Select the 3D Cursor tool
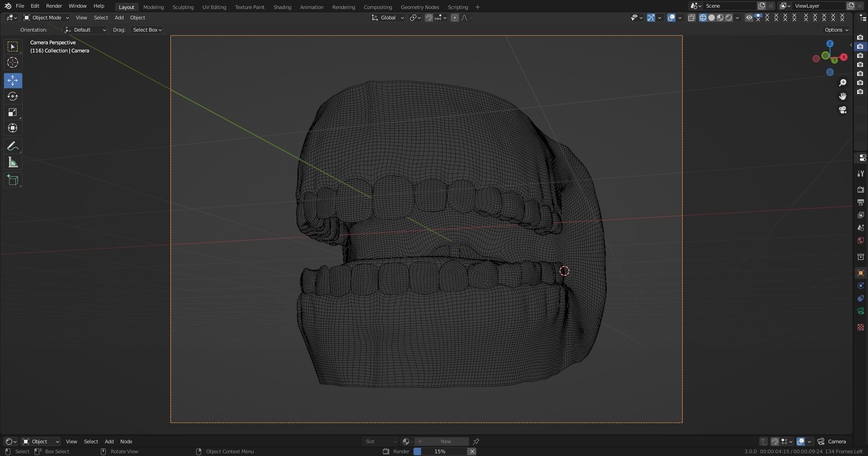 tap(13, 62)
